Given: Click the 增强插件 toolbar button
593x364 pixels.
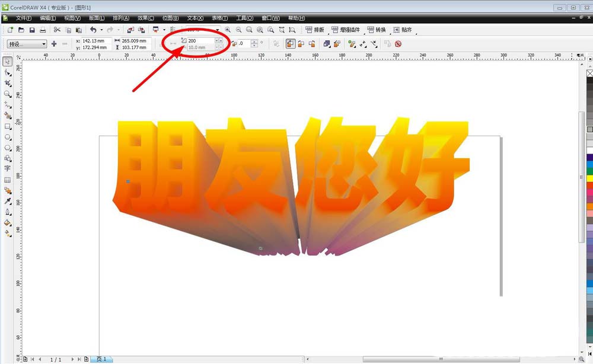Looking at the screenshot, I should pyautogui.click(x=346, y=30).
